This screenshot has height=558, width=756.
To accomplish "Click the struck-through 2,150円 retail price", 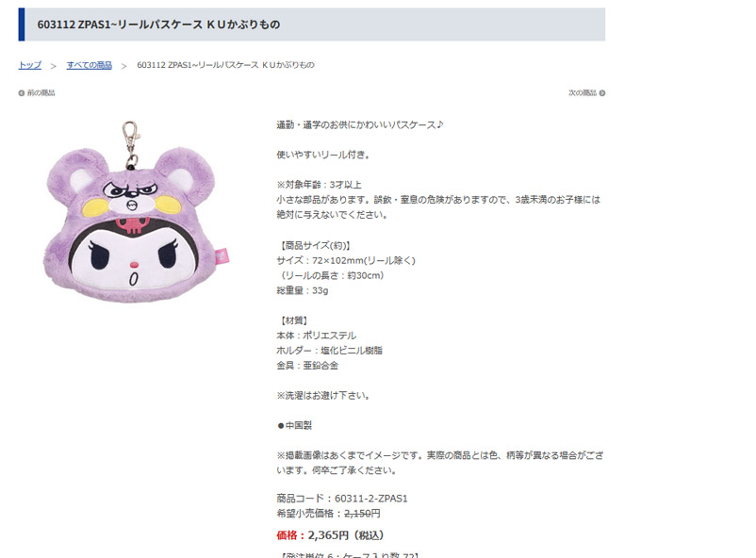I will [x=362, y=514].
